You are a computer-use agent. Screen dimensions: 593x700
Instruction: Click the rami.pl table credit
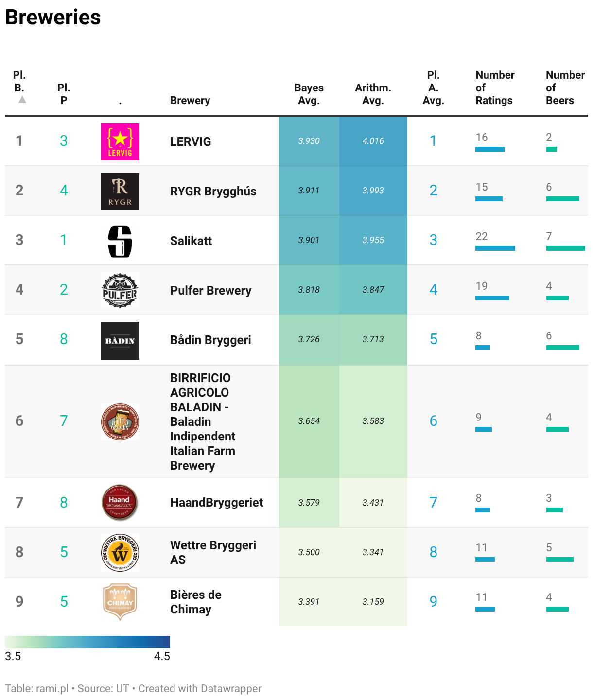[x=37, y=688]
